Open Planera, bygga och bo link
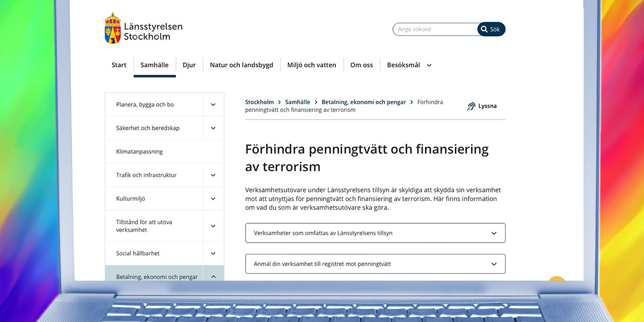Screen dimensions: 644x322 [x=145, y=105]
